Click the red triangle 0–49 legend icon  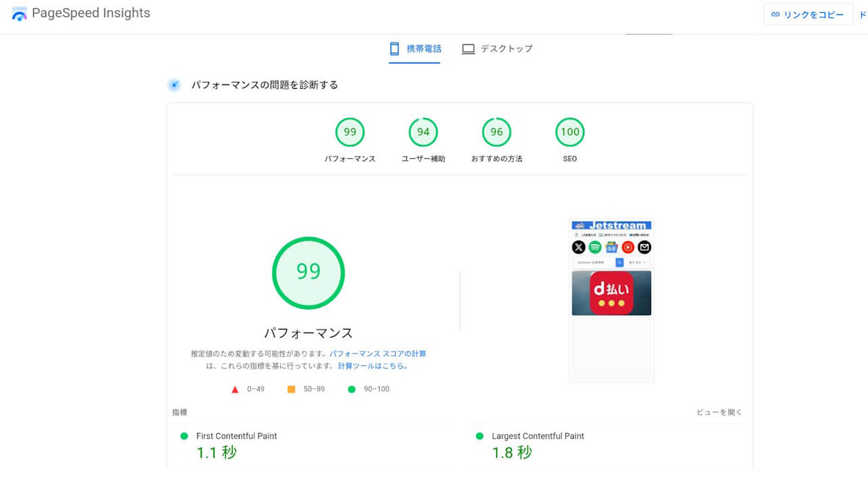pos(235,389)
